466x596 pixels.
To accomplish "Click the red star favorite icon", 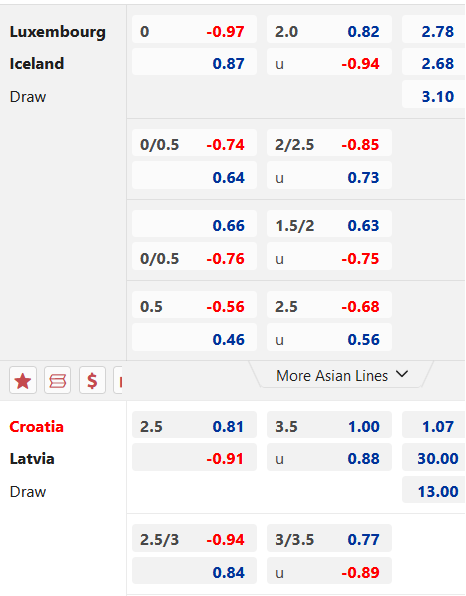I will tap(23, 380).
